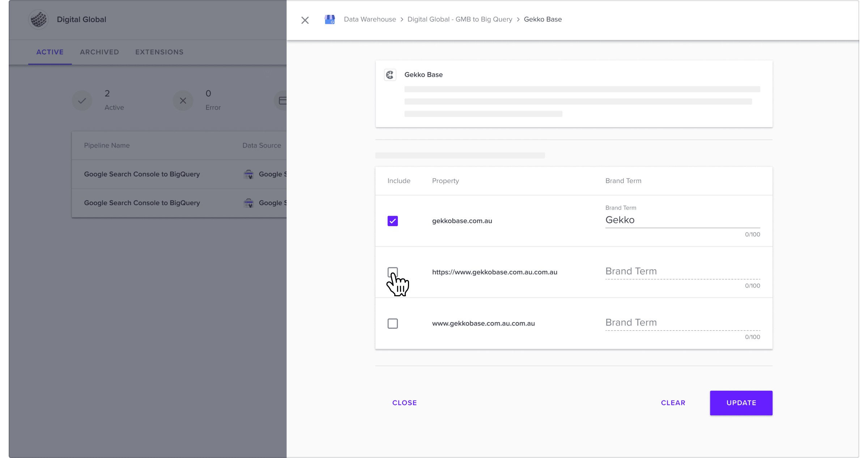Click the Include column header
The width and height of the screenshot is (868, 458).
pyautogui.click(x=399, y=181)
